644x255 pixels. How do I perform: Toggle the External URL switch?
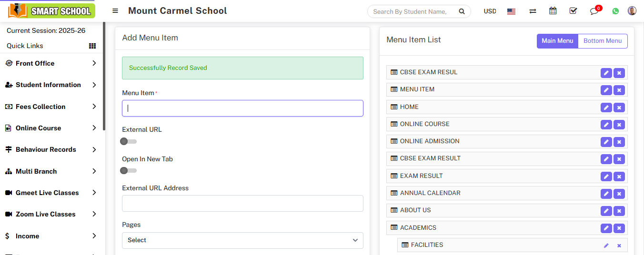point(128,141)
